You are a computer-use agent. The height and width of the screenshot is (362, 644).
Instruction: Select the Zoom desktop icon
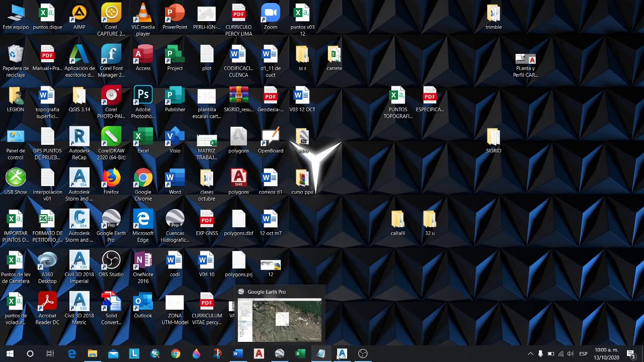[x=270, y=18]
